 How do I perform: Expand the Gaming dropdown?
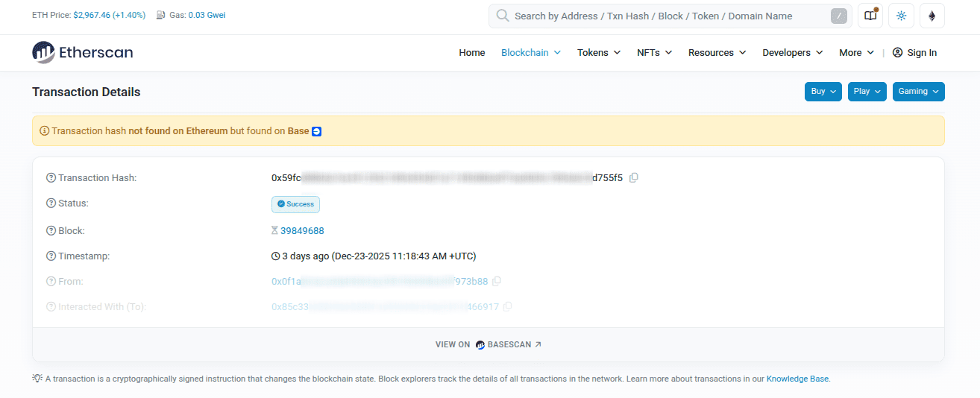[919, 92]
